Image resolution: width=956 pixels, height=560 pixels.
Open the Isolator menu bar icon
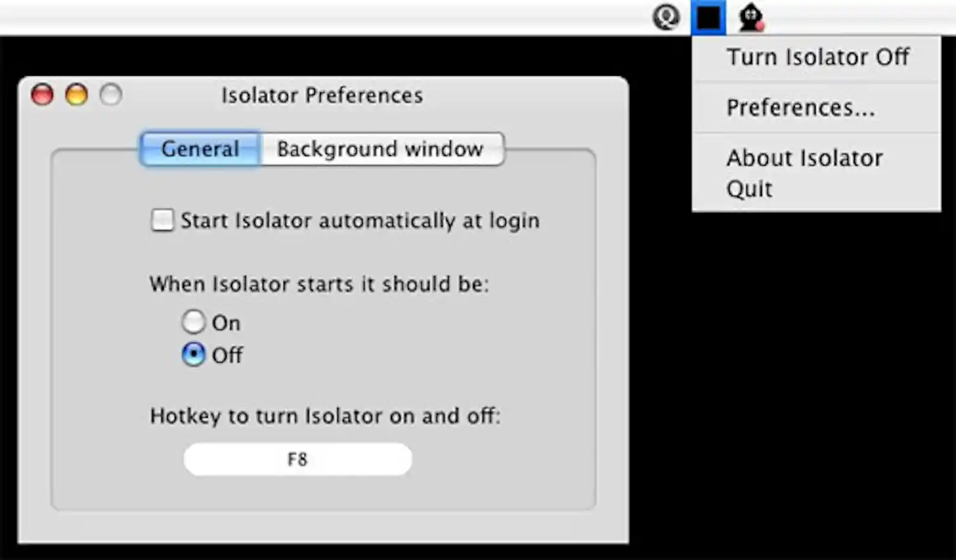(707, 17)
